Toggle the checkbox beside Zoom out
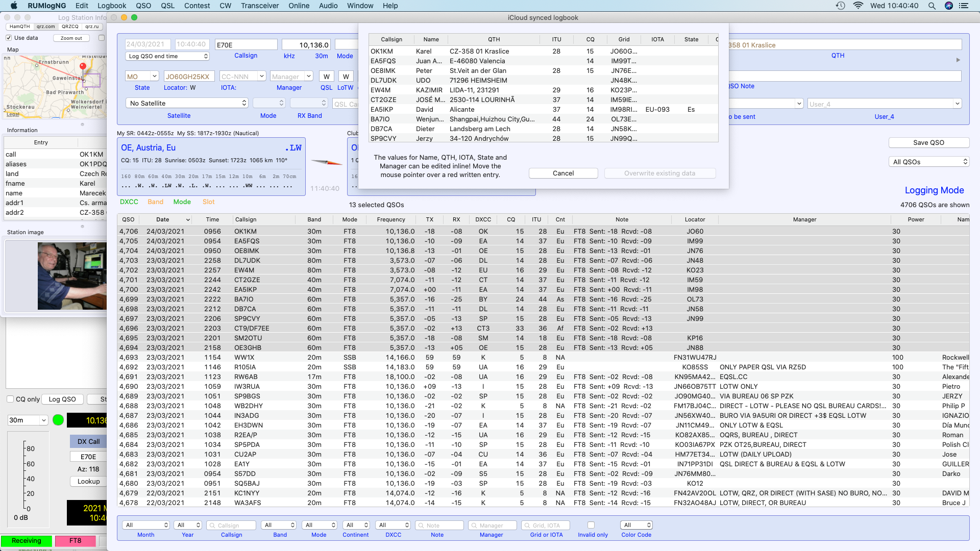The height and width of the screenshot is (551, 980). point(102,38)
